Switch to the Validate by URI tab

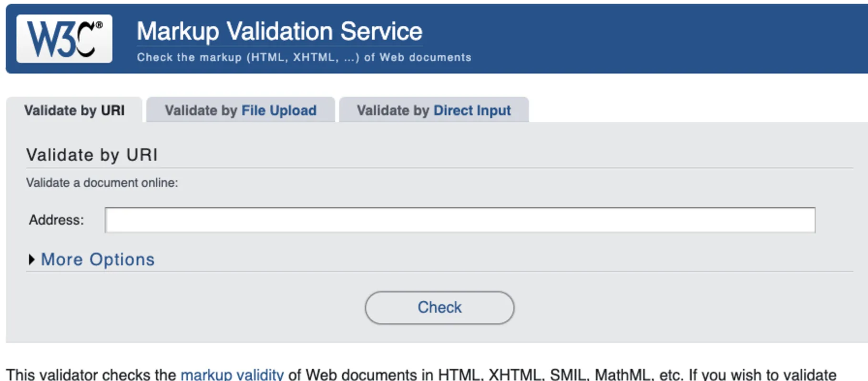click(74, 110)
